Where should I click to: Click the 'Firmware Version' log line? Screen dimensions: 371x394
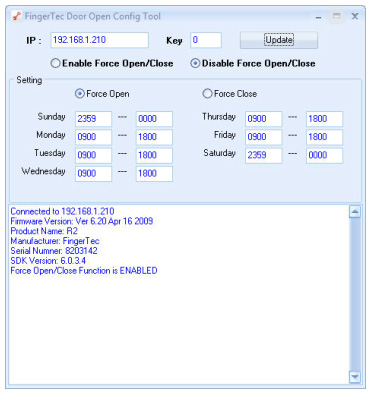coord(82,221)
